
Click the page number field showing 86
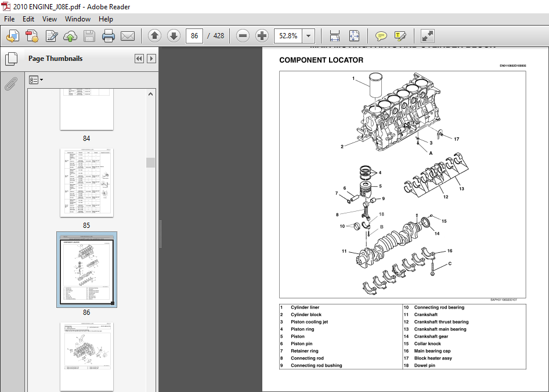194,36
